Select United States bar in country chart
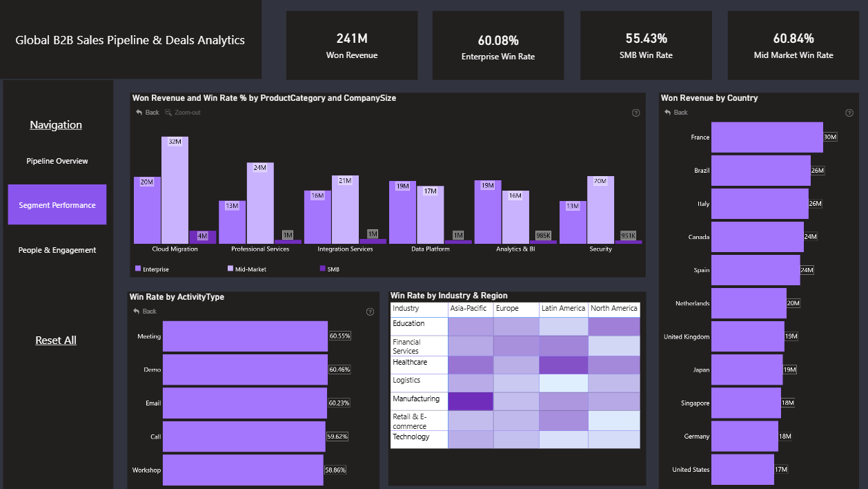This screenshot has width=868, height=489. click(742, 469)
